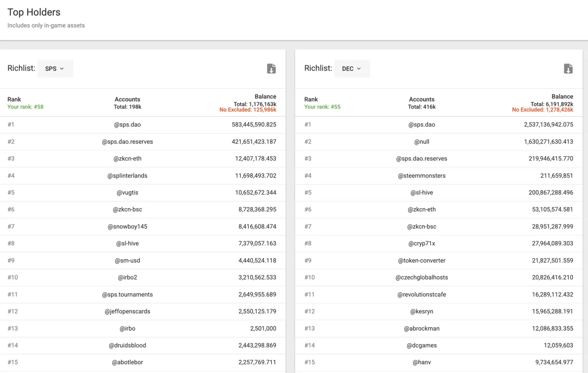Download the SPS richlist file

click(271, 69)
